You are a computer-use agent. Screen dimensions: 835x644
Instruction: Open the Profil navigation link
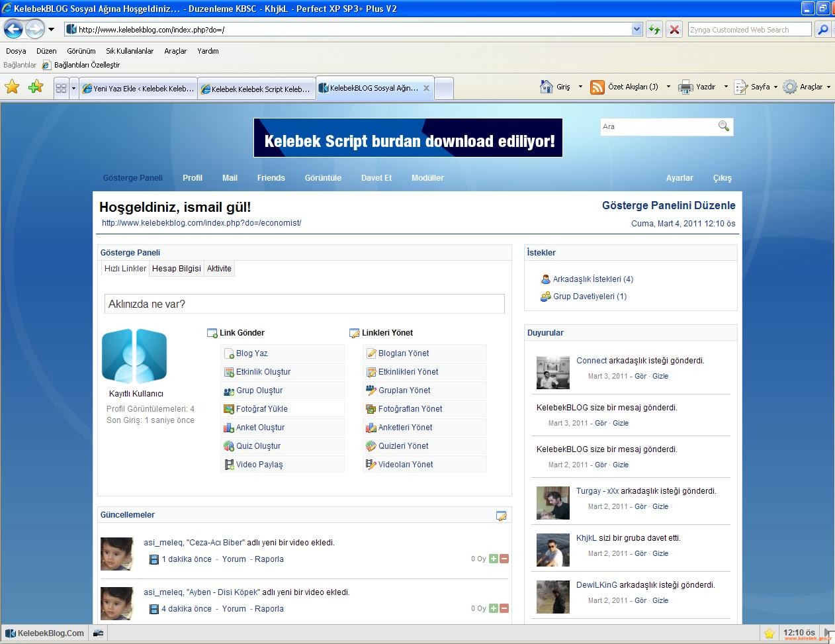pyautogui.click(x=193, y=178)
